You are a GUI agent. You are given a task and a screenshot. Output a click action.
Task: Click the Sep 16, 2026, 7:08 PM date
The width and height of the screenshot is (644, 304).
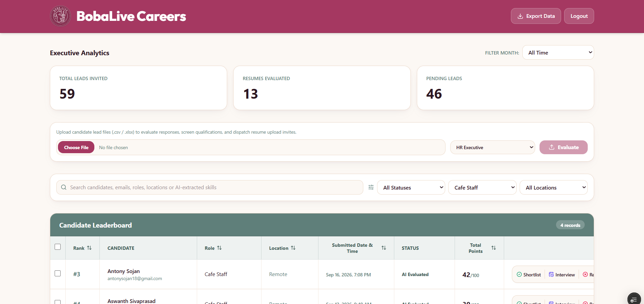pyautogui.click(x=348, y=275)
